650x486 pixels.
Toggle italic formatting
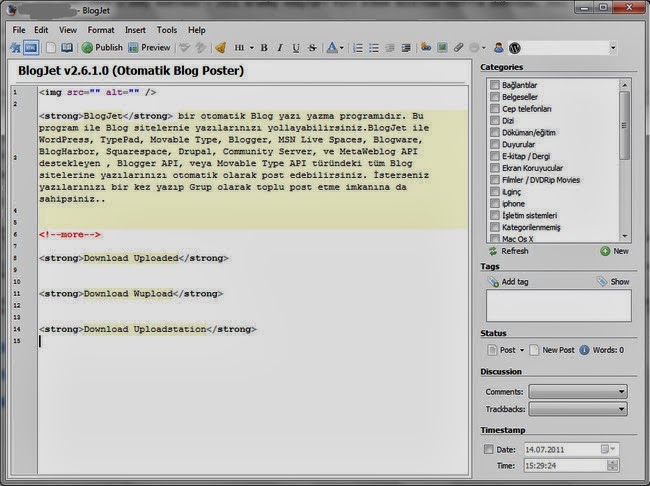(x=280, y=48)
